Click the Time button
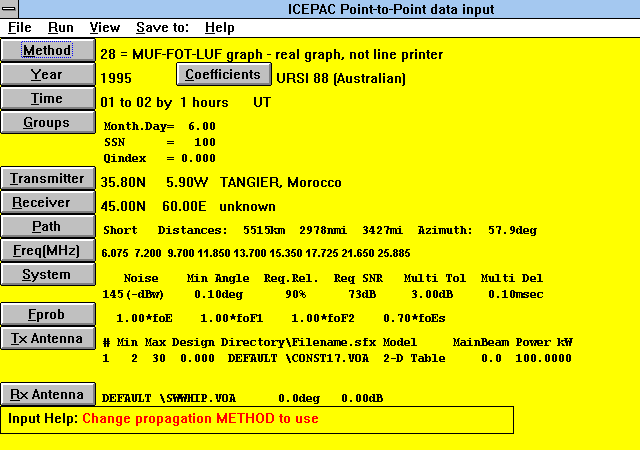Image resolution: width=640 pixels, height=450 pixels. coord(47,99)
